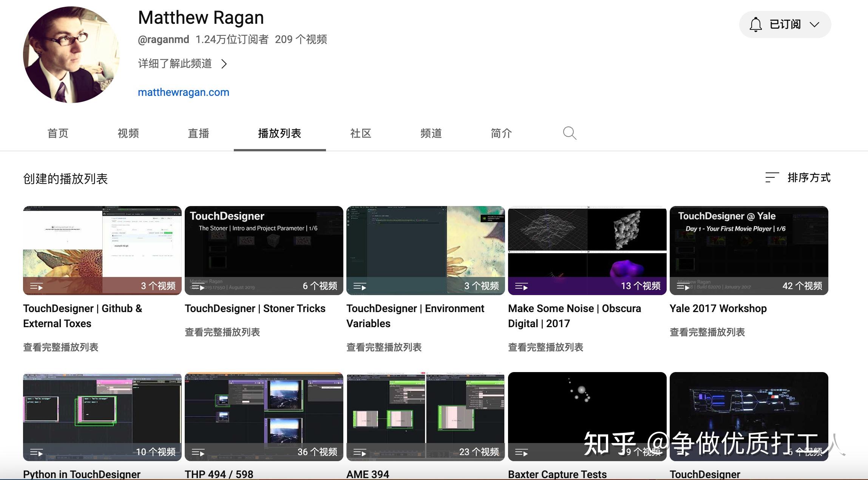Switch to the 社区 tab
The image size is (868, 480).
point(360,133)
